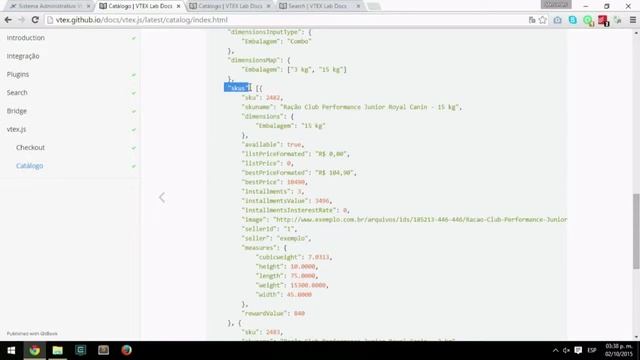Click the checkmark next to Search
The image size is (640, 360).
(x=133, y=93)
